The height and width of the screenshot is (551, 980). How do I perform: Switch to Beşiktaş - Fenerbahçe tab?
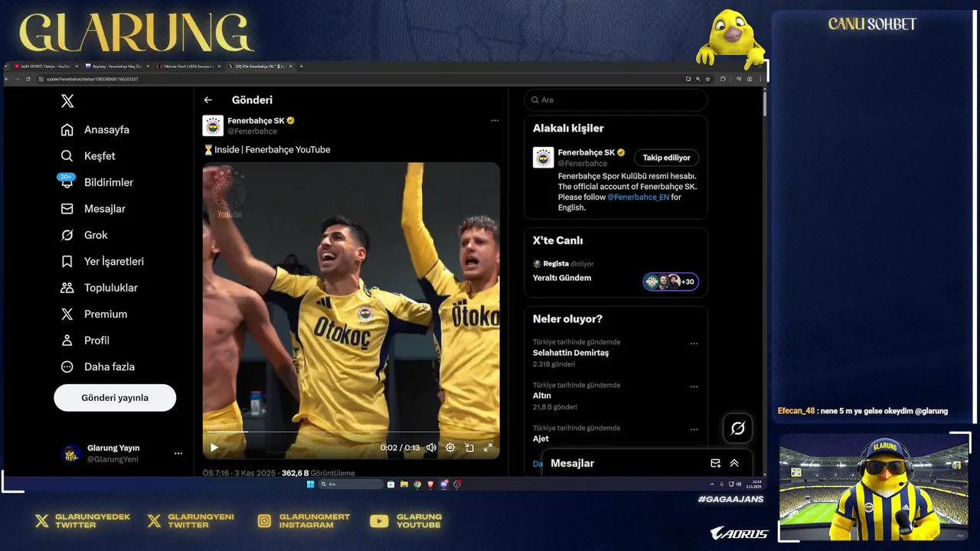pos(115,67)
